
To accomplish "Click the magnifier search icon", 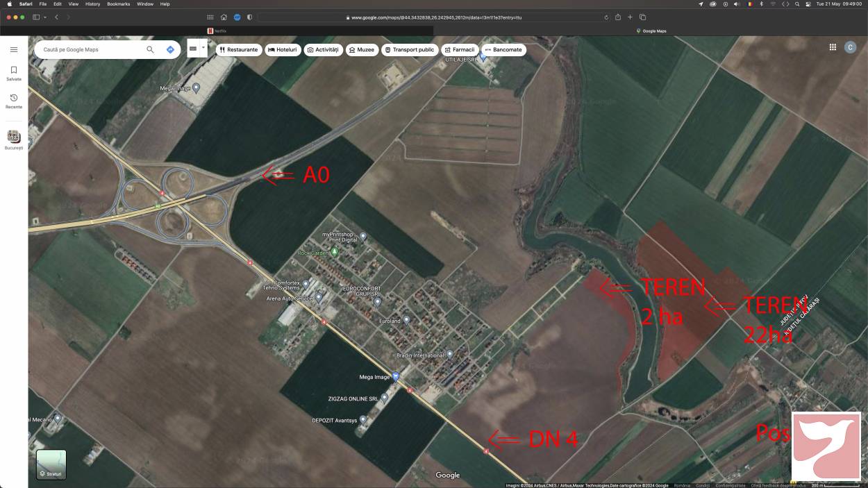I will tap(150, 50).
